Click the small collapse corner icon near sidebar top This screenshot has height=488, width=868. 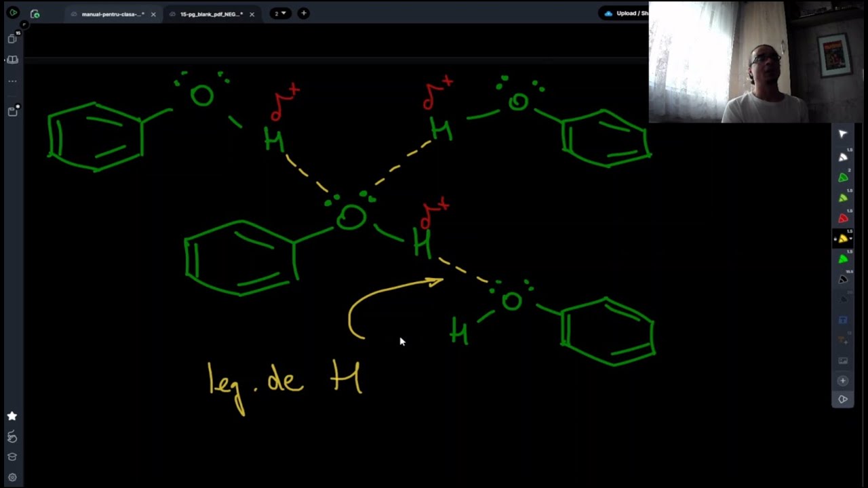point(24,24)
